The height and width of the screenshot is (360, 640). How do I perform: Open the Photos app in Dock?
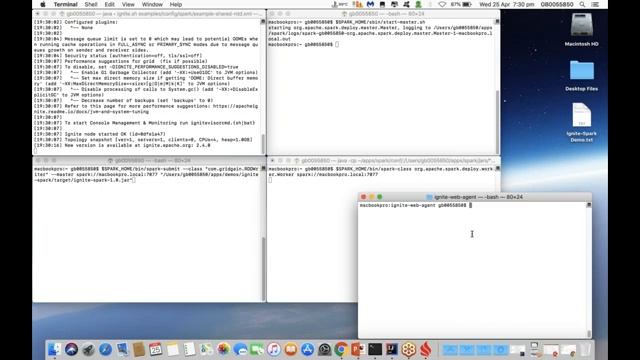(223, 349)
